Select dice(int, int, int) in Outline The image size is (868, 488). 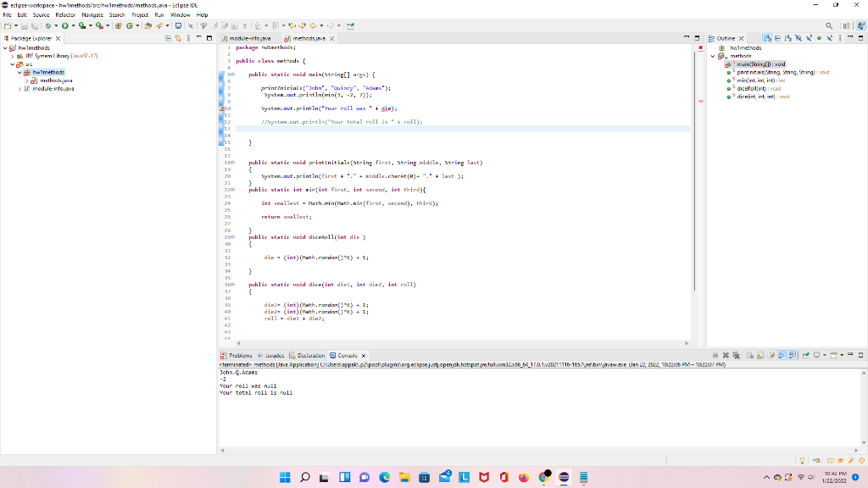(764, 97)
